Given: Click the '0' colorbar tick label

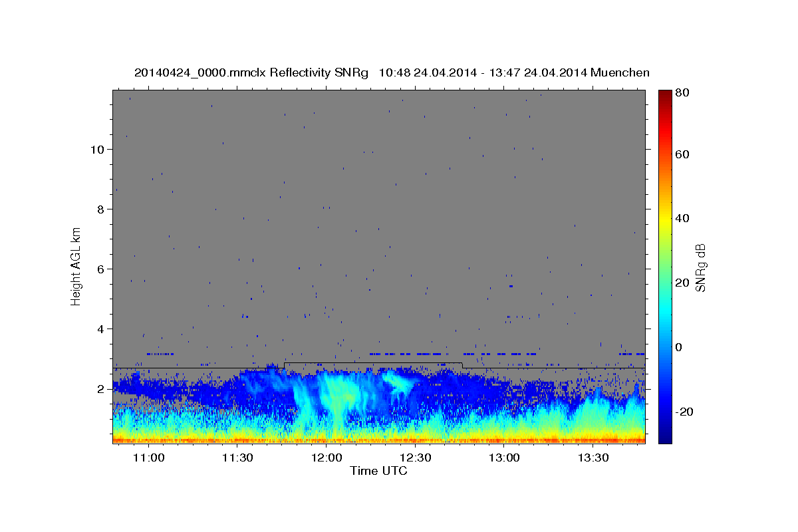Looking at the screenshot, I should (x=679, y=347).
